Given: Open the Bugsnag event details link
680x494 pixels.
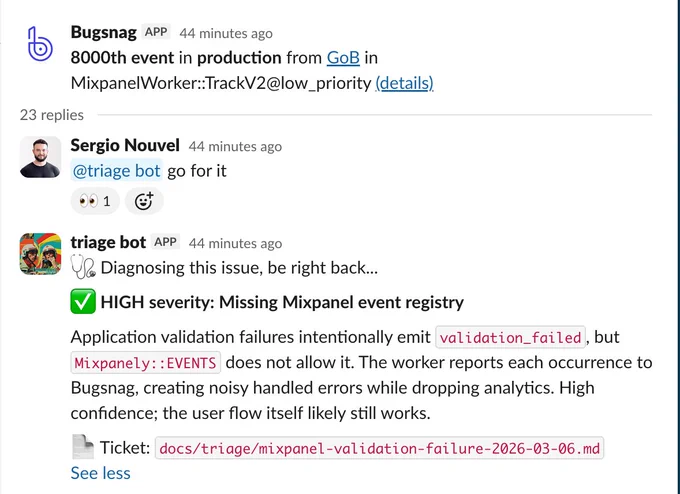Looking at the screenshot, I should [404, 83].
